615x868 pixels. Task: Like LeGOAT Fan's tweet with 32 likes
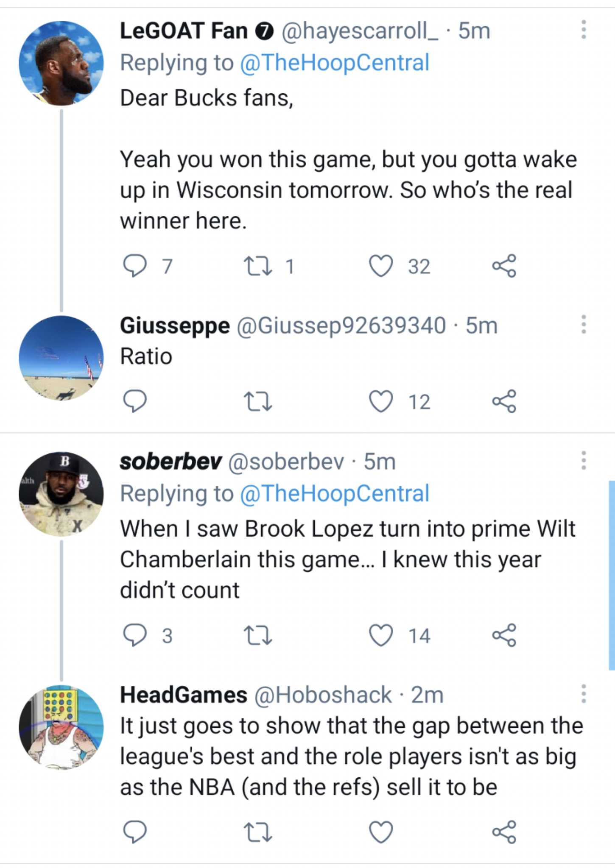click(380, 266)
